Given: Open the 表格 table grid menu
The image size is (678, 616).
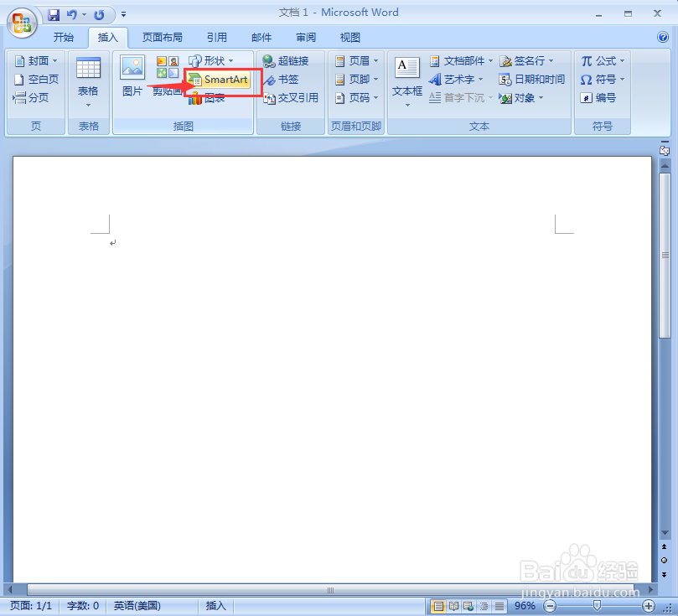Looking at the screenshot, I should coord(88,82).
